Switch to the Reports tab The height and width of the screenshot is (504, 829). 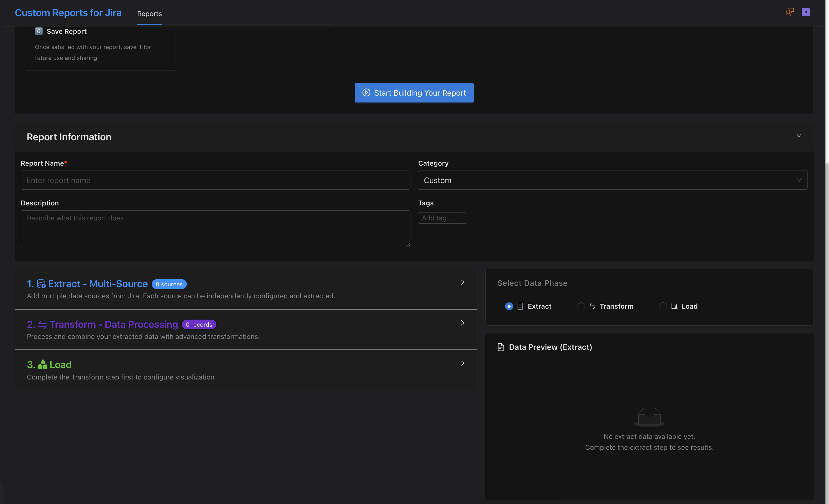pos(150,14)
